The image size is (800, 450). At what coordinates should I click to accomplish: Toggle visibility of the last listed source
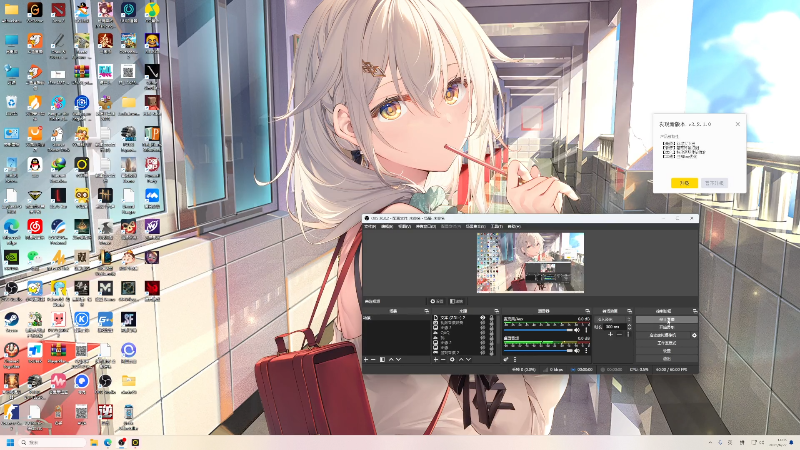(x=483, y=353)
